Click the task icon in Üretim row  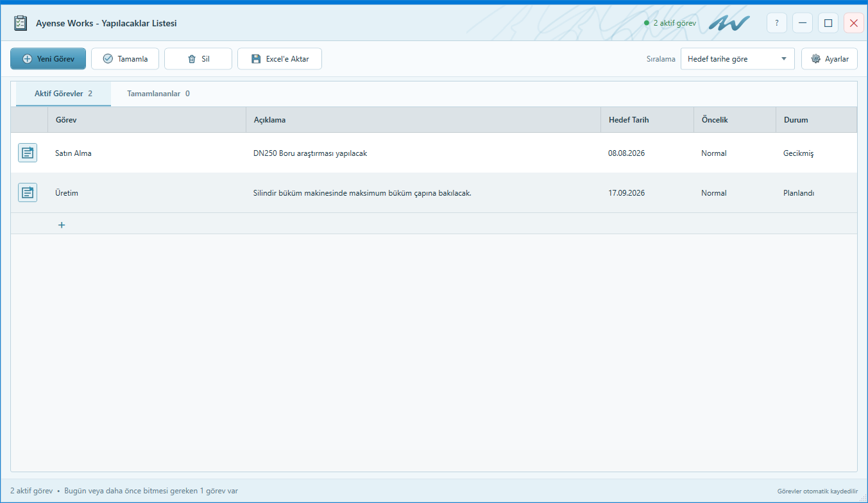pyautogui.click(x=28, y=192)
